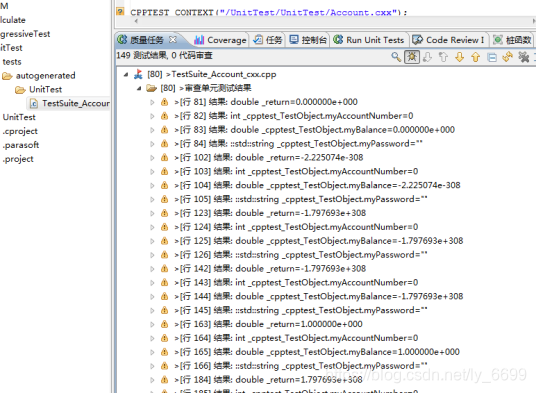Expand the 行 82 myAccountNumber result row
The image size is (536, 393).
(152, 116)
